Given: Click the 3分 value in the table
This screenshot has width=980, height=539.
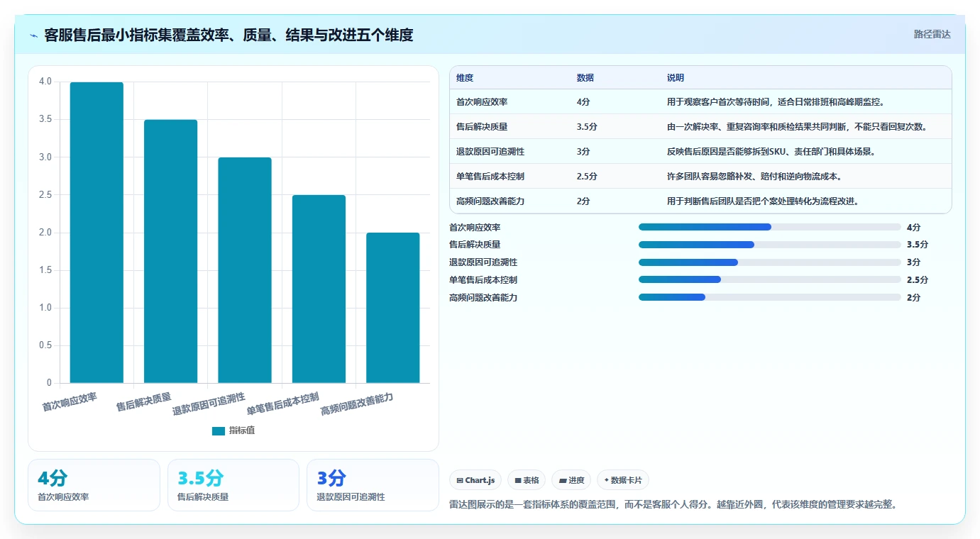Looking at the screenshot, I should 583,152.
